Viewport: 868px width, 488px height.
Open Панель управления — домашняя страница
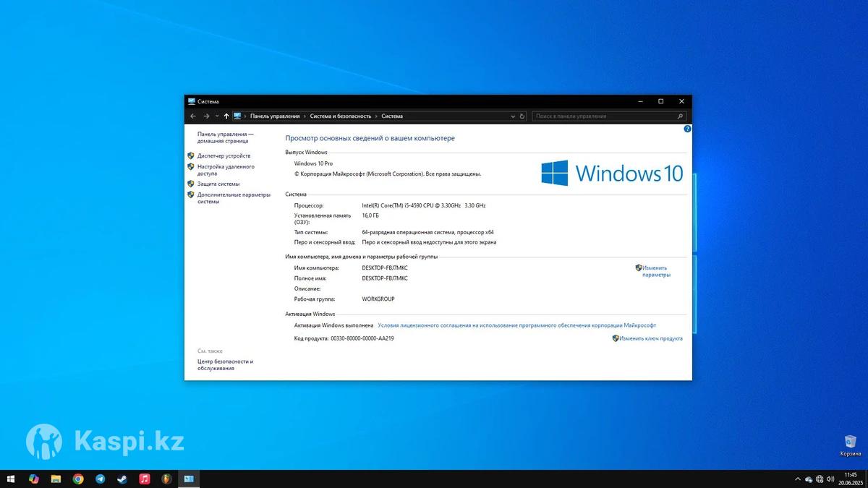click(226, 137)
